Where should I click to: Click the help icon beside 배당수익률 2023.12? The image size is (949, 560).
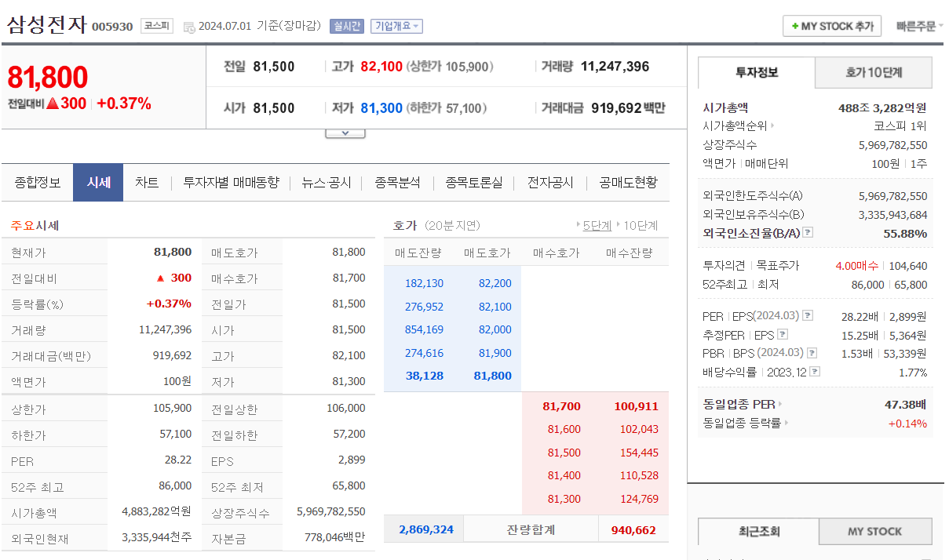coord(815,372)
